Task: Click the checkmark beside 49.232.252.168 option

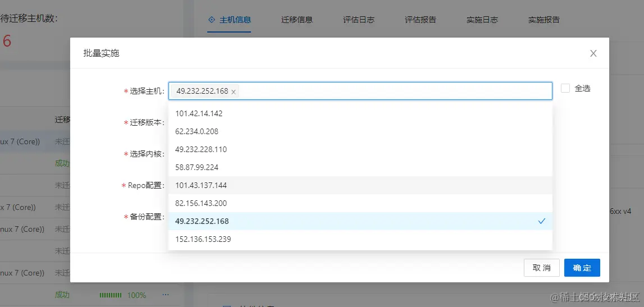Action: click(542, 221)
